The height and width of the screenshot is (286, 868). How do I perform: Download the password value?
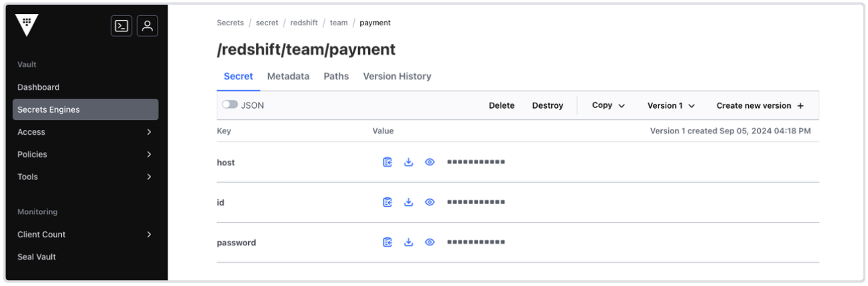tap(409, 242)
